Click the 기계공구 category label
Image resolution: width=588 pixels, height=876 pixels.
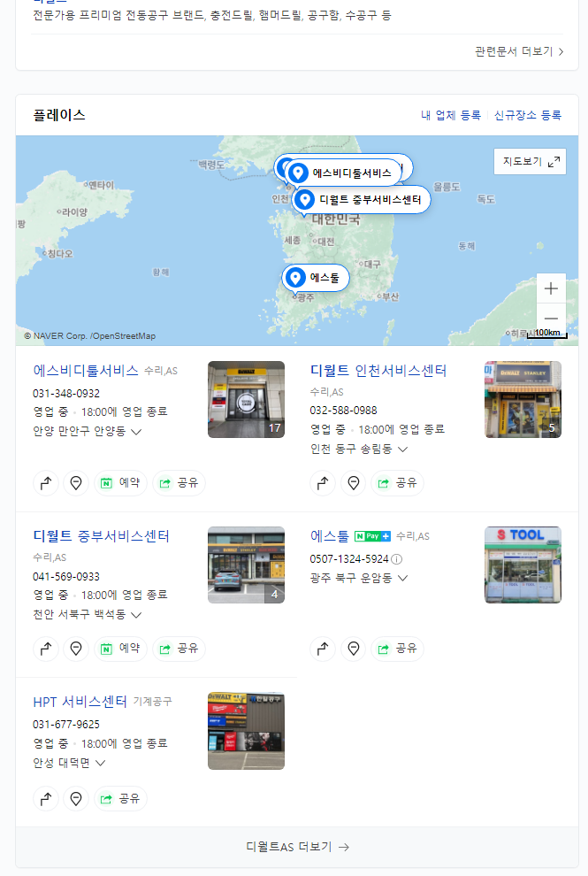(152, 702)
